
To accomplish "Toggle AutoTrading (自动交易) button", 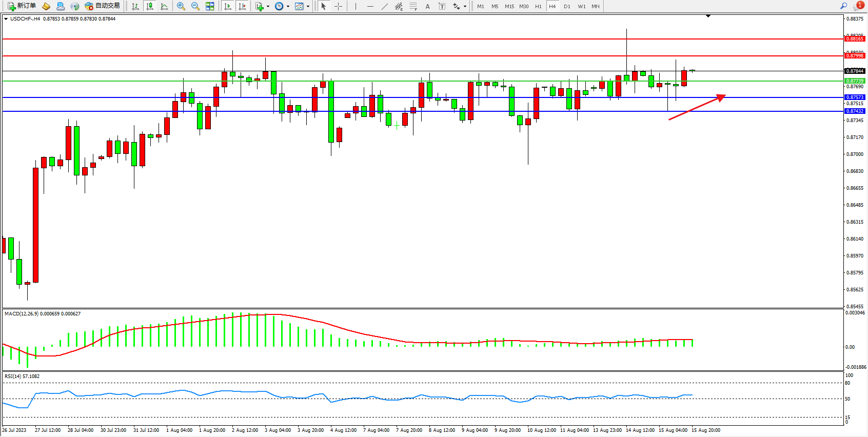I will (103, 6).
